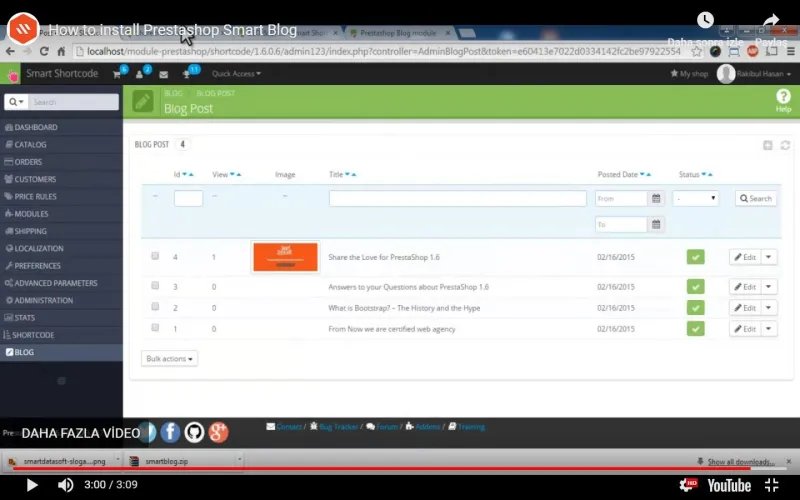Open messages envelope icon
This screenshot has width=800, height=500.
pos(163,74)
